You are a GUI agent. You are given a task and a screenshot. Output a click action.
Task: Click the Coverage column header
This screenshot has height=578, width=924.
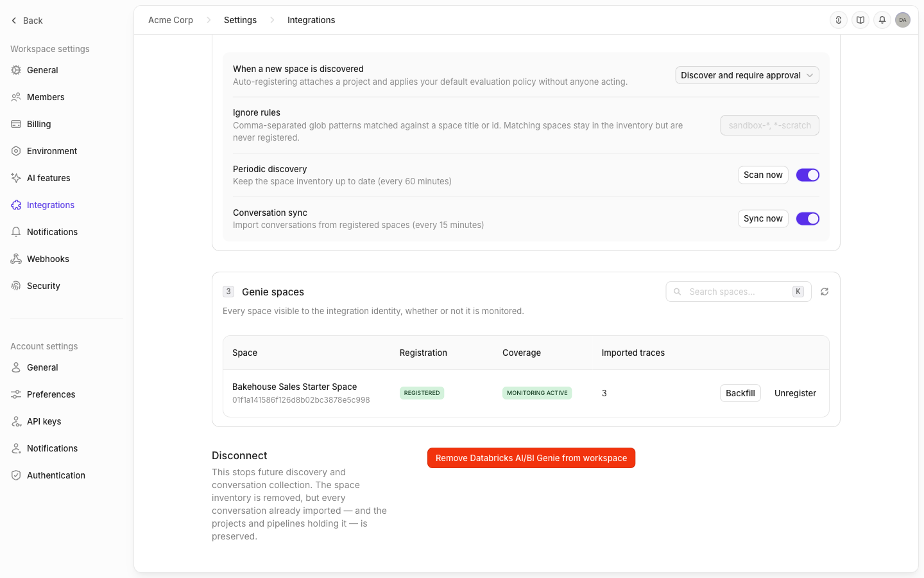coord(522,353)
